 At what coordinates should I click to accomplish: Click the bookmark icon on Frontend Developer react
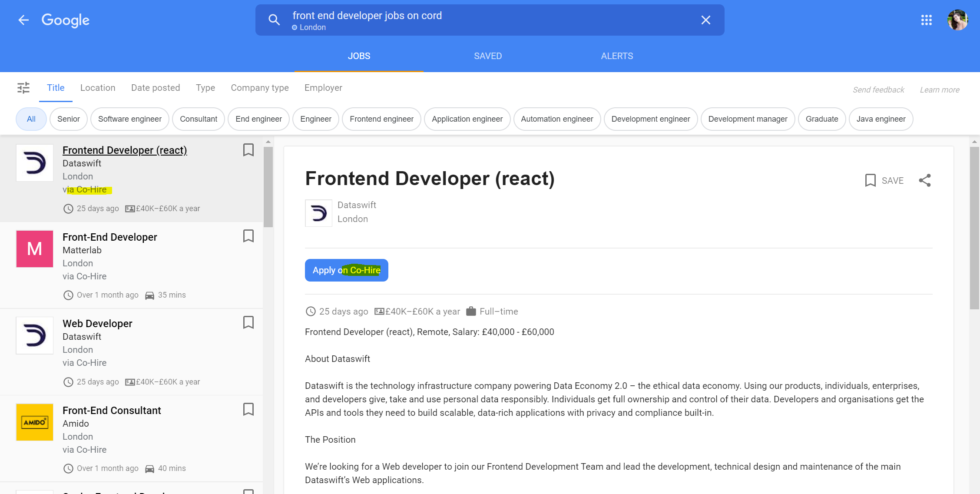(x=249, y=150)
